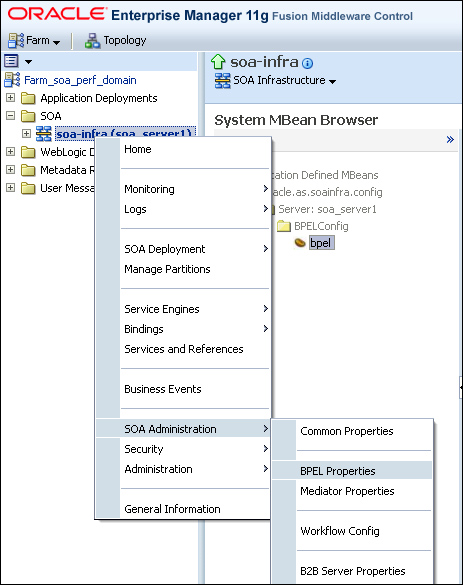Expand the soa-infra tree node
Image resolution: width=463 pixels, height=585 pixels.
[x=26, y=133]
